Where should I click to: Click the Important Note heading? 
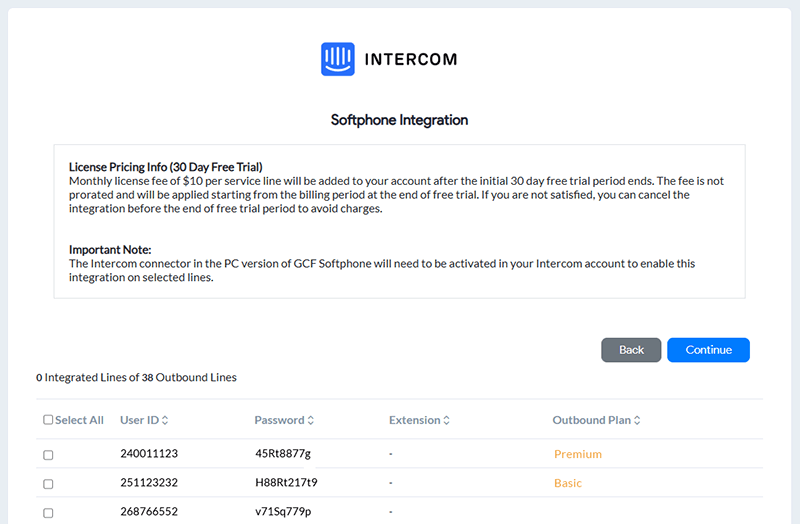(x=110, y=249)
